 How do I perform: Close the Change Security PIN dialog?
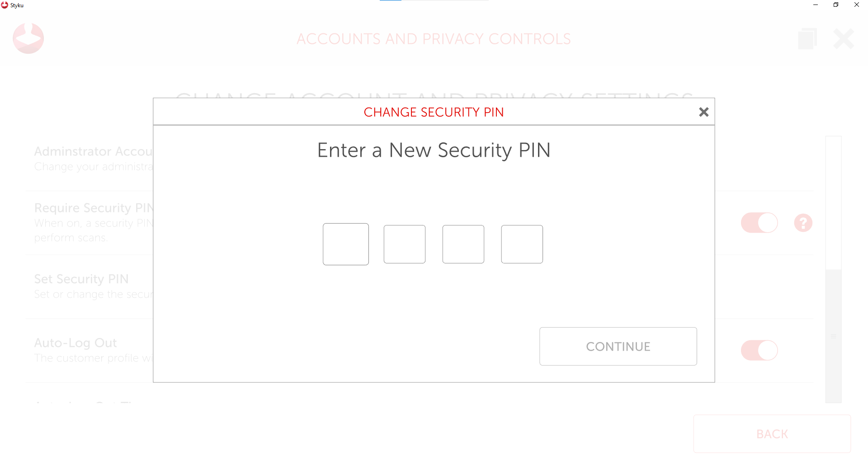tap(703, 112)
